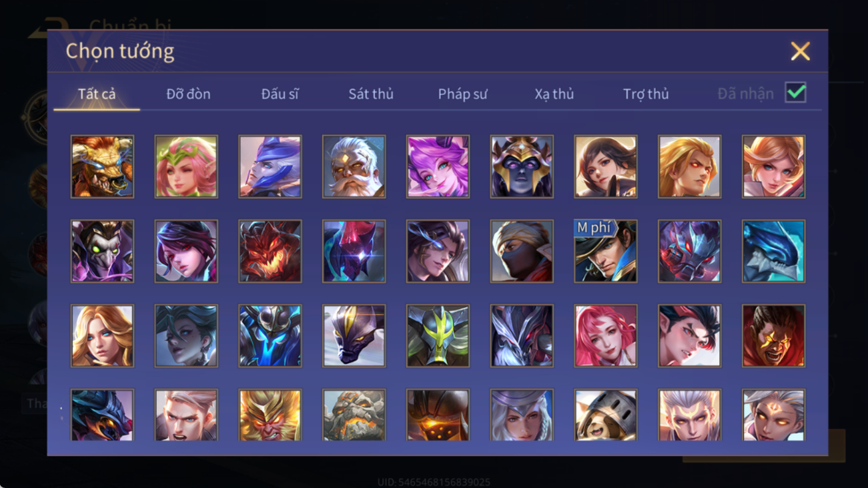Open the "Trợ thủ" tab

[x=646, y=94]
